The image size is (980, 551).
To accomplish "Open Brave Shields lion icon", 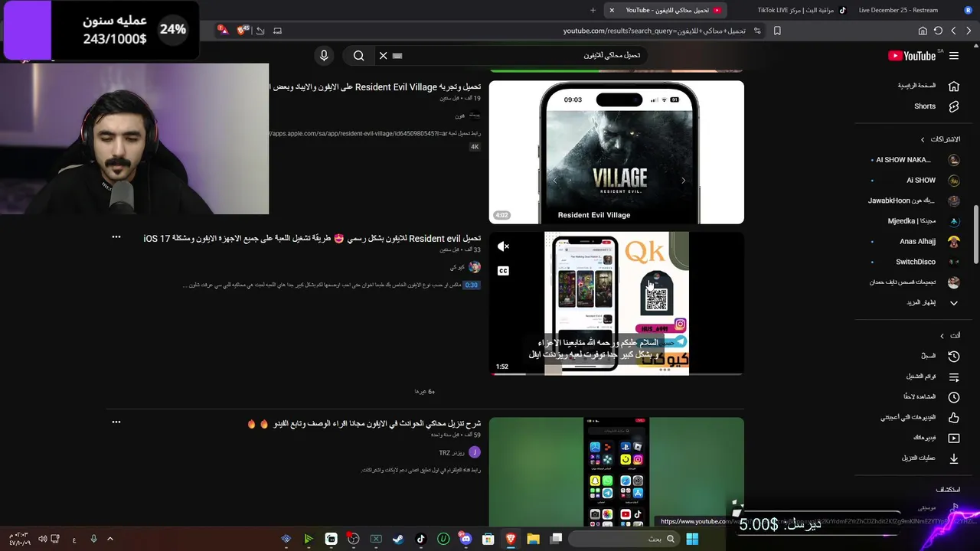I will [x=243, y=31].
